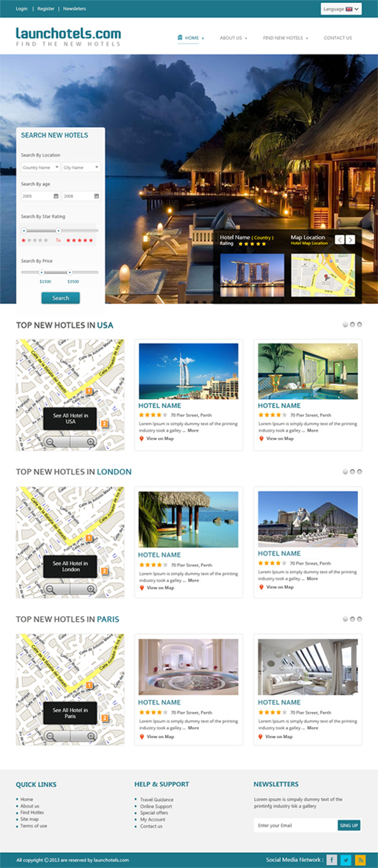Select second carousel dot in USA section

[353, 325]
